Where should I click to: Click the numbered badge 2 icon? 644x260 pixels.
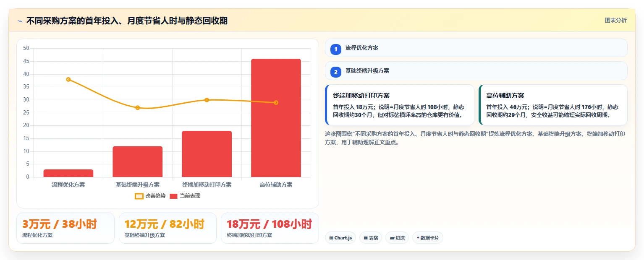coord(336,72)
